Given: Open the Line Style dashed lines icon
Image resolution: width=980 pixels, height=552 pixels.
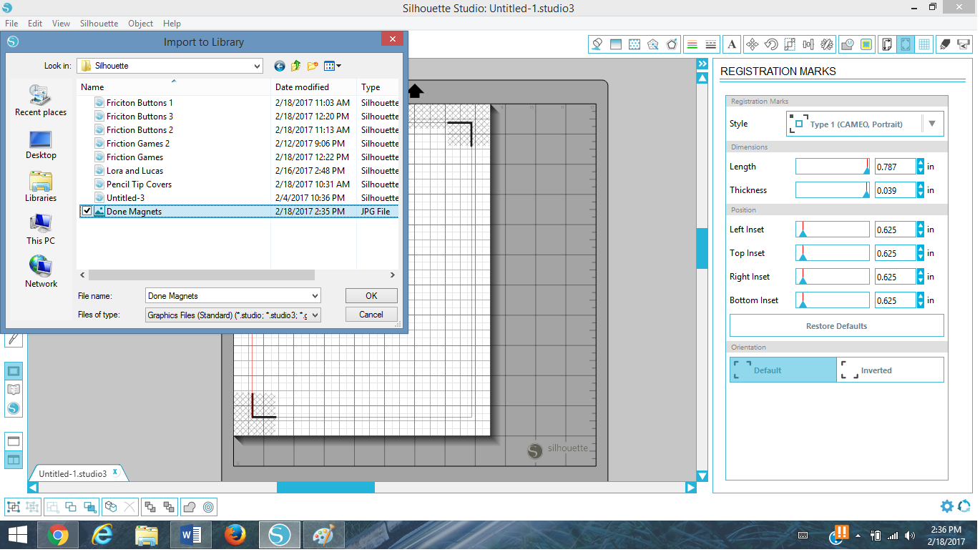Looking at the screenshot, I should pos(711,44).
